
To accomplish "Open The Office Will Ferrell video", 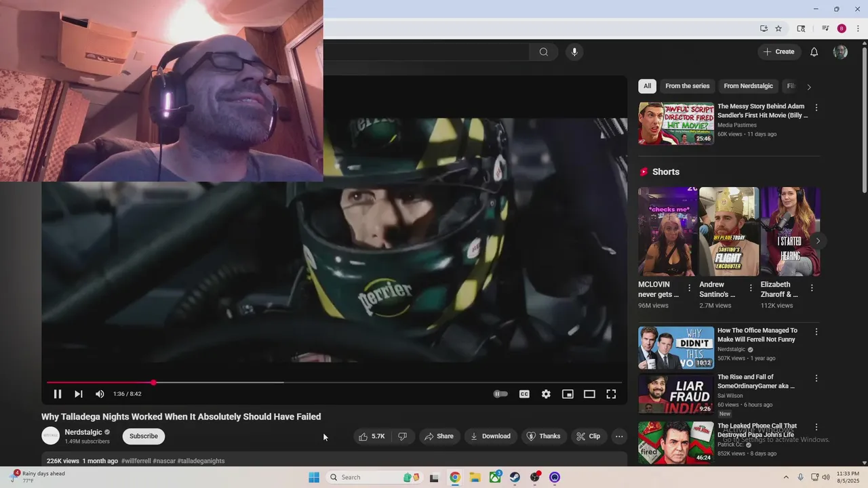I will tap(757, 335).
